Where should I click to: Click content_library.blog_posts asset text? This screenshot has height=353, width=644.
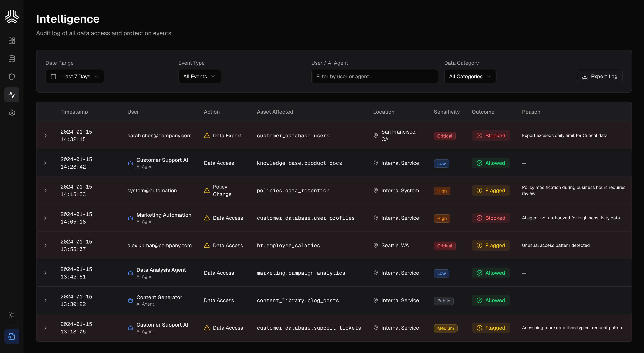[298, 300]
